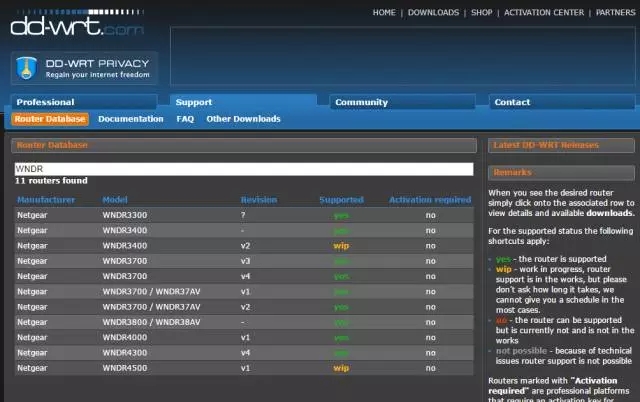Select the WNDR3700 v3 row
Image resolution: width=640 pixels, height=402 pixels.
(244, 261)
